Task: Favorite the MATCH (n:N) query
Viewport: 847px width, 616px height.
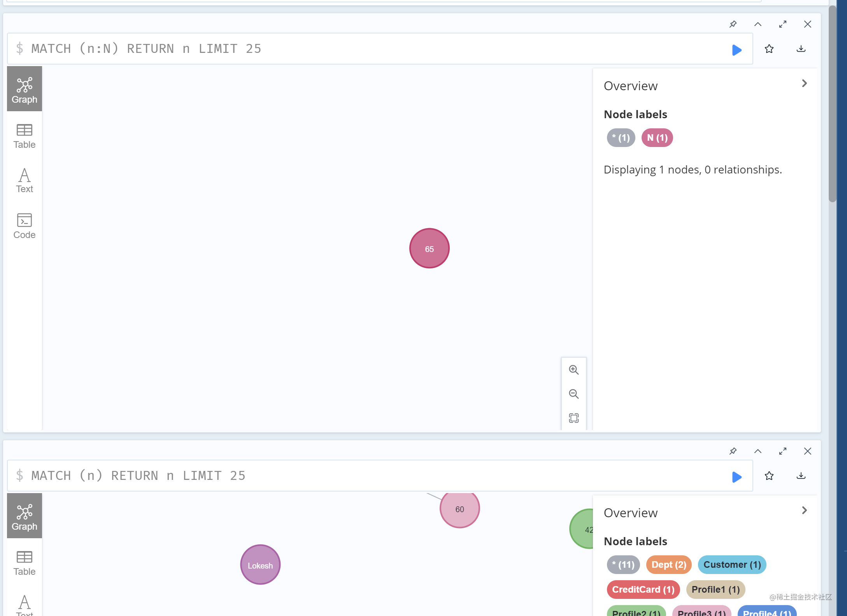Action: [x=769, y=49]
